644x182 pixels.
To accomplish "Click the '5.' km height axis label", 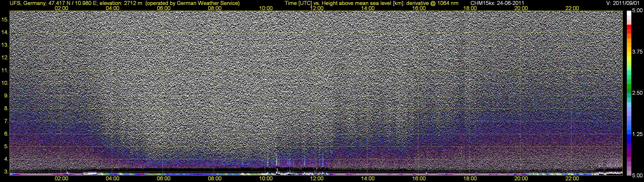I will pos(6,147).
